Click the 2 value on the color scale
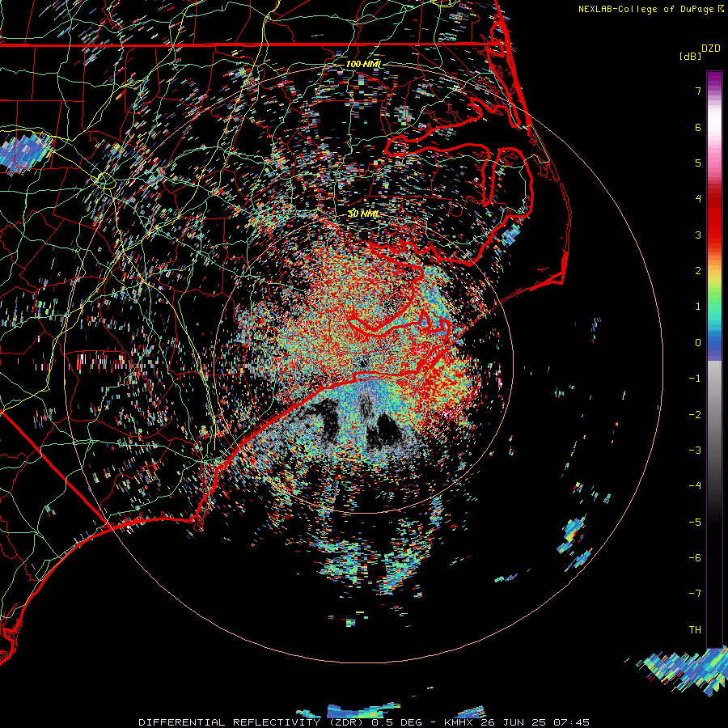Image resolution: width=728 pixels, height=728 pixels. click(698, 271)
